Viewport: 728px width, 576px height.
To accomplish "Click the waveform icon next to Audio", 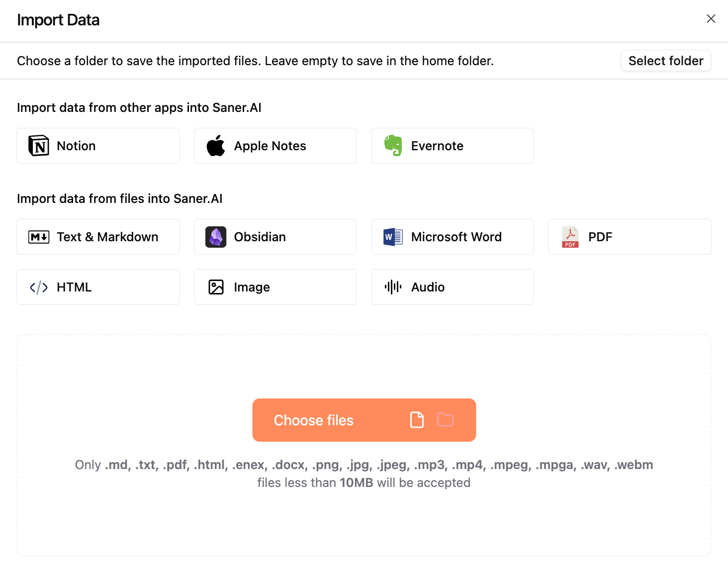I will point(393,287).
